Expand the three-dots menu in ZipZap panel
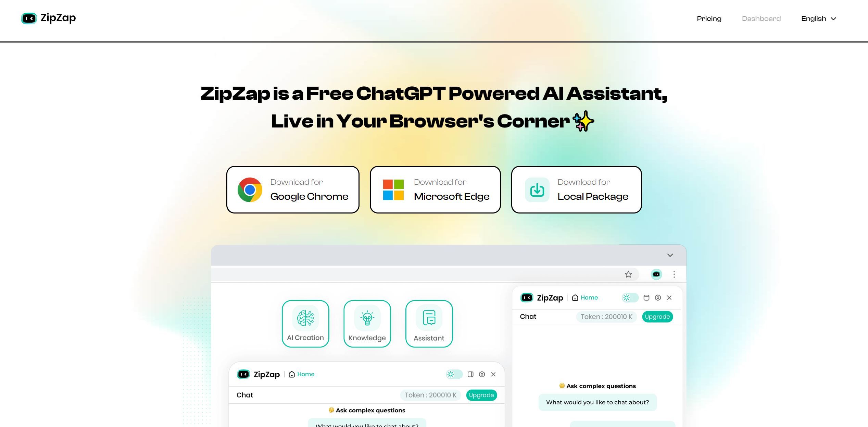 tap(675, 274)
